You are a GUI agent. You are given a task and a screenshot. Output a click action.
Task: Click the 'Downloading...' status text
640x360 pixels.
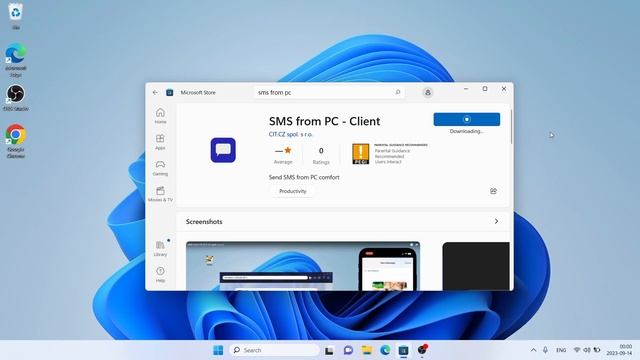(467, 131)
